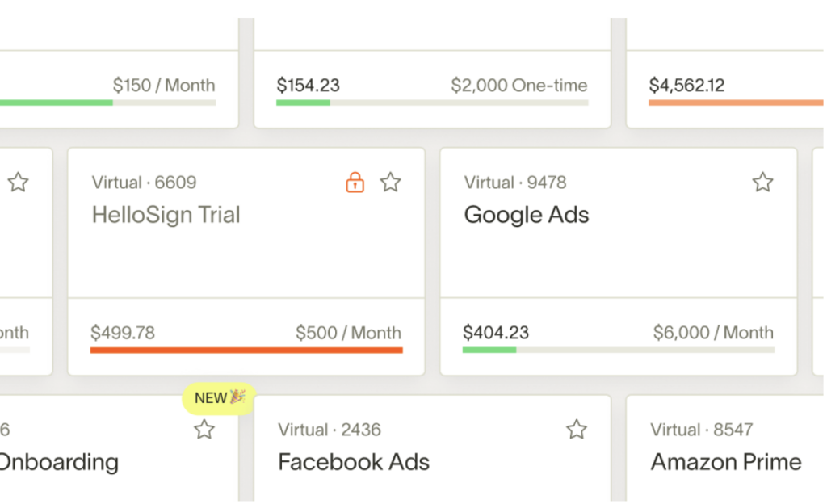The height and width of the screenshot is (504, 827).
Task: Click the "$500 / Month" limit
Action: point(349,333)
